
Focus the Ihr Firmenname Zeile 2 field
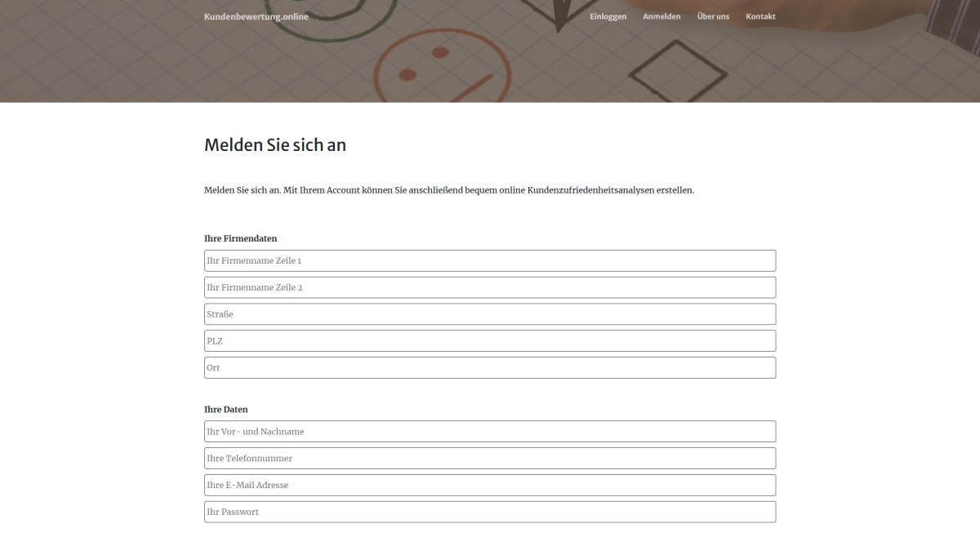pos(490,287)
